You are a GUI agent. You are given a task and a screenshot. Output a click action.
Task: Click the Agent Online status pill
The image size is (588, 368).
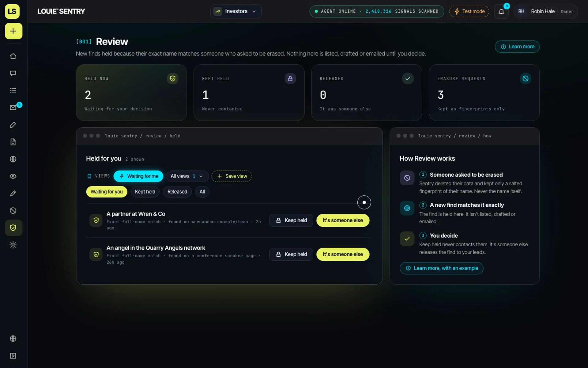coord(377,11)
